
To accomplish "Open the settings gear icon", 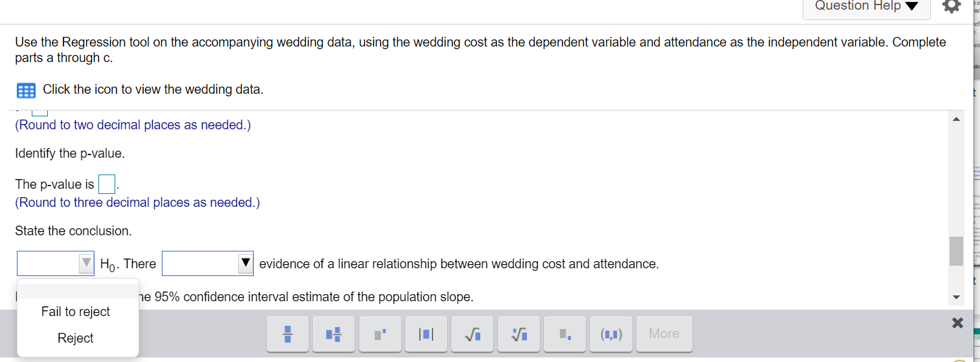I will point(952,6).
